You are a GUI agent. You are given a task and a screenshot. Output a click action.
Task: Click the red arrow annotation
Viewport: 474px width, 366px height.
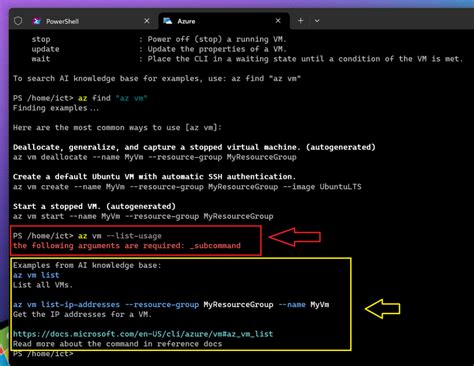click(295, 237)
